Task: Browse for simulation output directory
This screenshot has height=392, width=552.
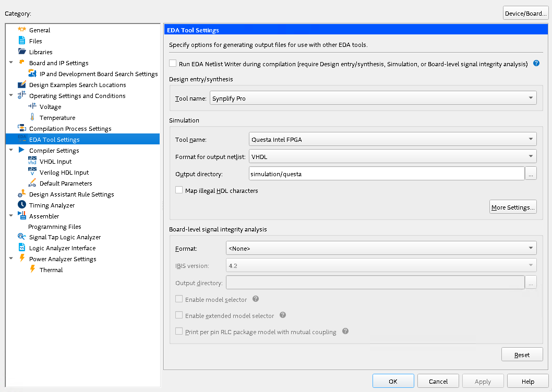Action: click(531, 174)
